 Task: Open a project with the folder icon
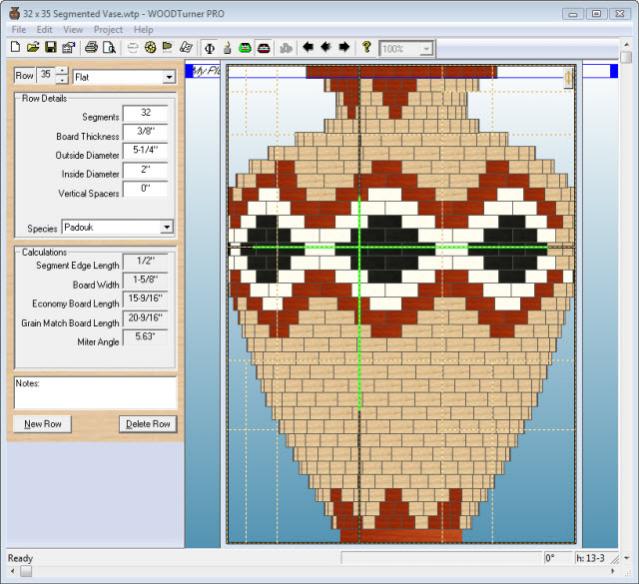(x=32, y=47)
